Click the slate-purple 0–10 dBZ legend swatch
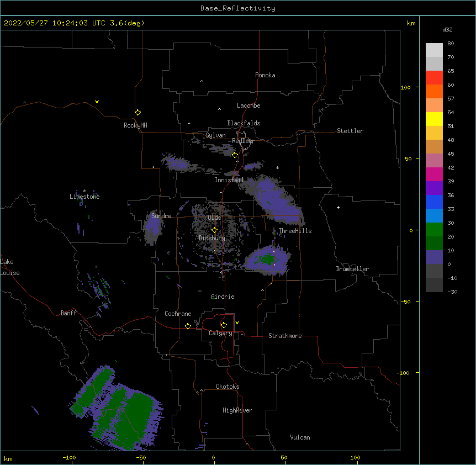This screenshot has height=465, width=476. [434, 257]
